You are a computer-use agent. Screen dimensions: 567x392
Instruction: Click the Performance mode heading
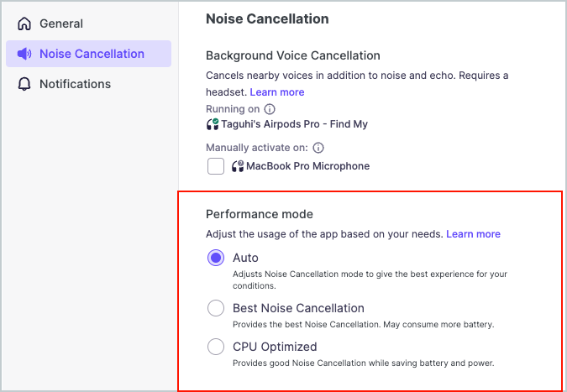click(x=260, y=214)
